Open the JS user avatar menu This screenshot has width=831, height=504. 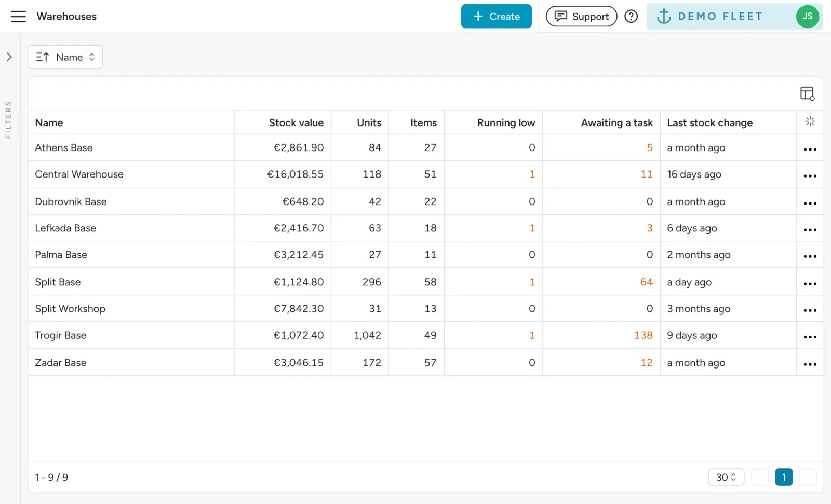(807, 16)
